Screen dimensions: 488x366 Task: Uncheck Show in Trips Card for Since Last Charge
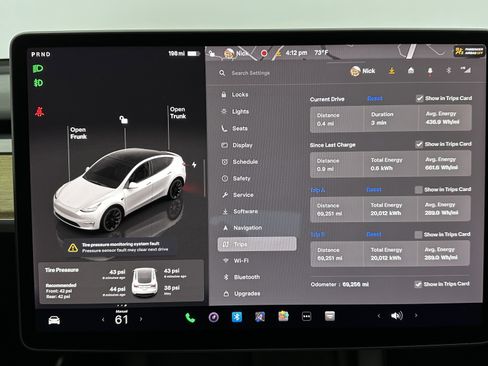coord(419,144)
